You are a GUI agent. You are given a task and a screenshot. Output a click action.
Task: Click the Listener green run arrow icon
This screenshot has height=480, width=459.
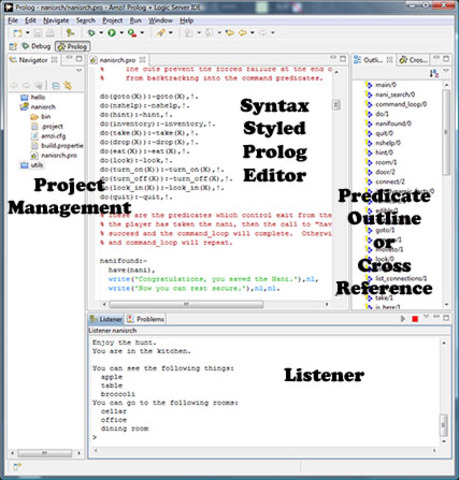(x=403, y=319)
